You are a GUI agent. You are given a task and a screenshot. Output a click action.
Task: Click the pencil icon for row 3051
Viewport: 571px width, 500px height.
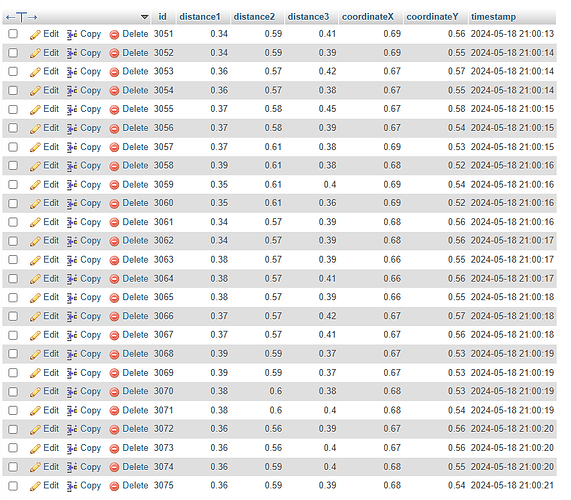point(35,35)
